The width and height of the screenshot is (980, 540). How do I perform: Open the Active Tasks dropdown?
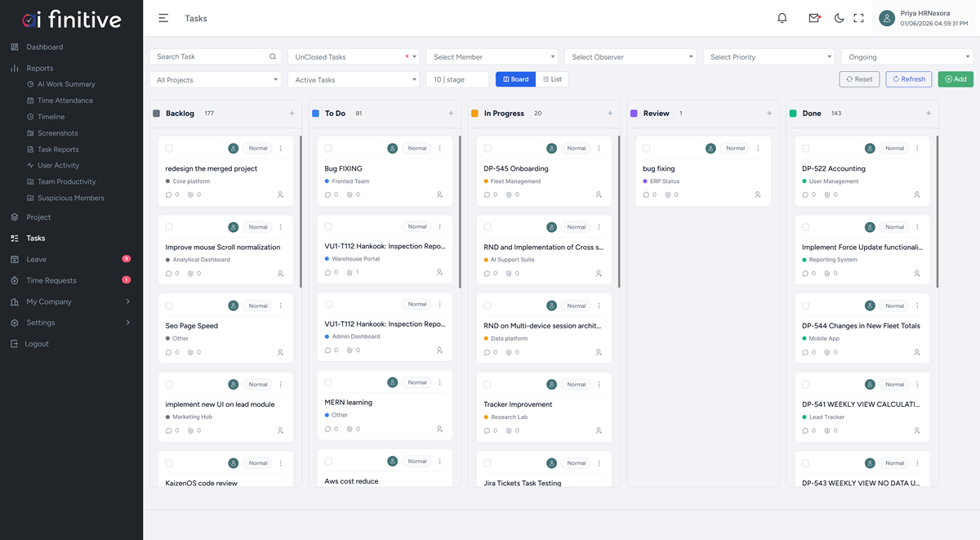click(354, 80)
